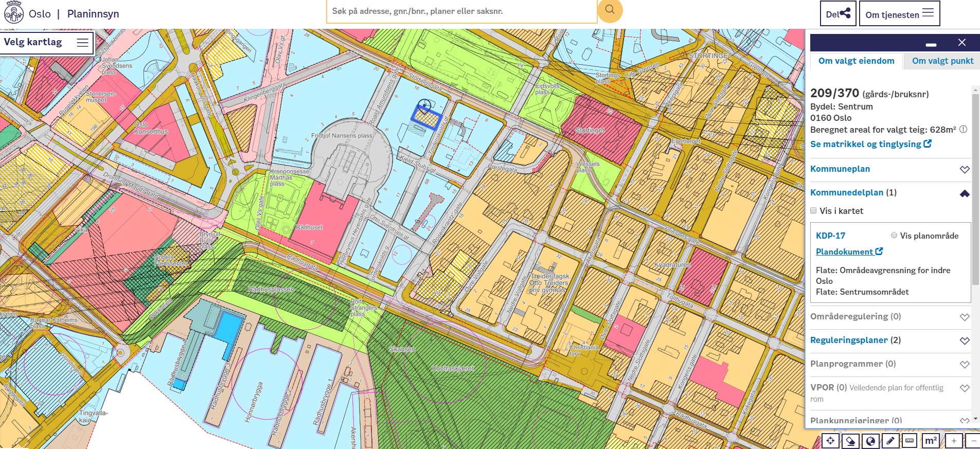Click the info icon beside calculated area
The width and height of the screenshot is (980, 449).
point(964,130)
